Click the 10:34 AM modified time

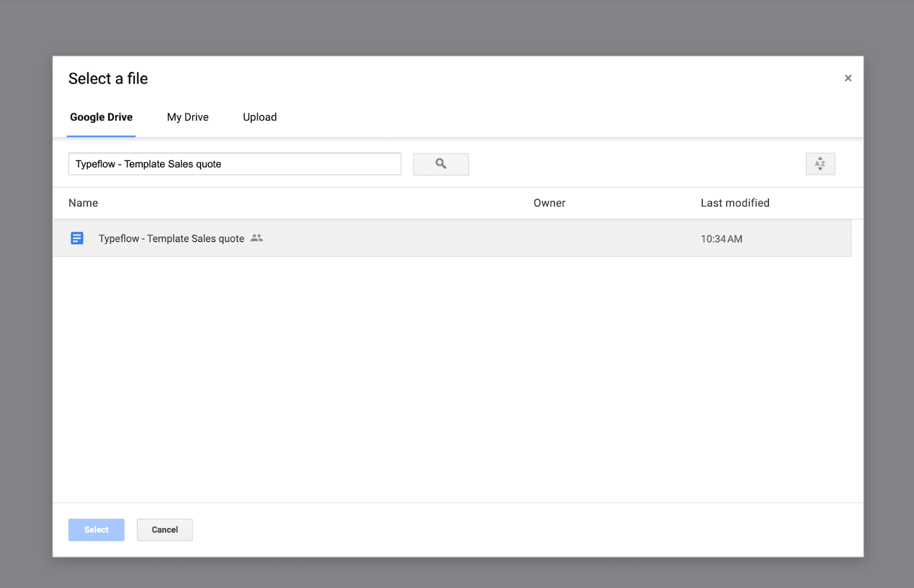pos(721,239)
